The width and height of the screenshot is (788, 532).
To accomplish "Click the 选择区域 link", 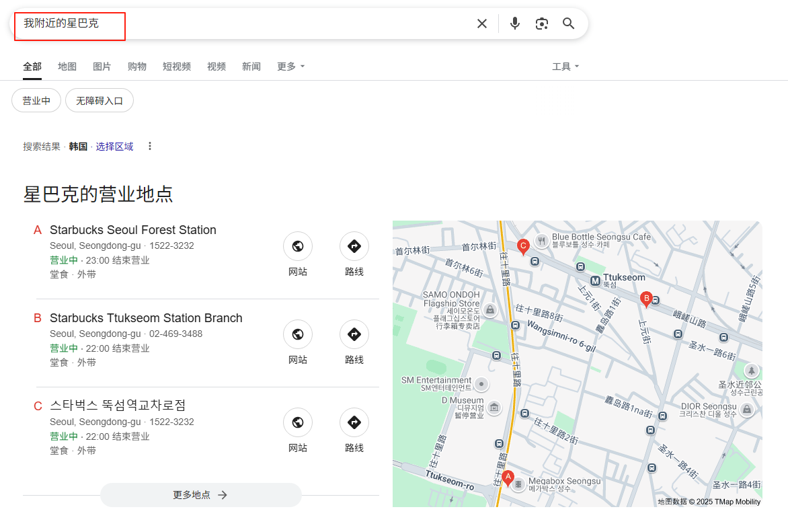I will pos(114,146).
